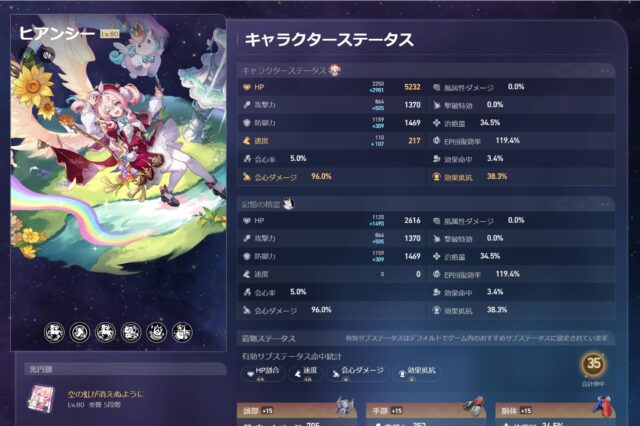
Task: Toggle the HP割合 substat chip
Action: (263, 373)
